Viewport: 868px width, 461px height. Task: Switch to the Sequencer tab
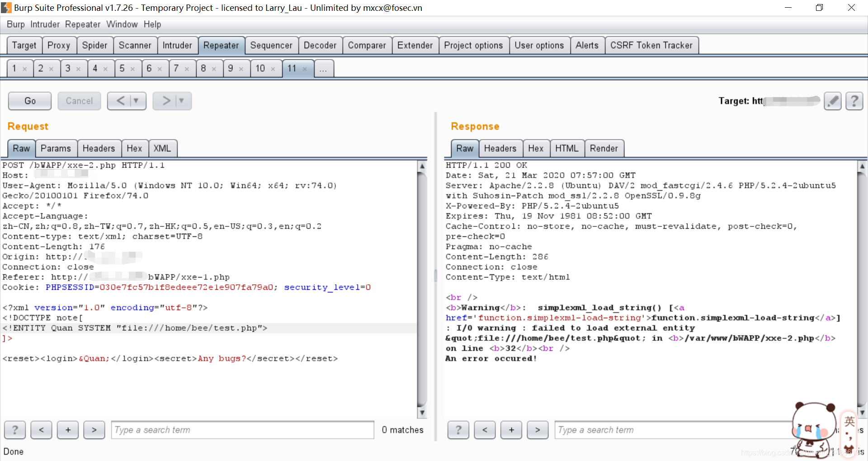click(x=271, y=45)
